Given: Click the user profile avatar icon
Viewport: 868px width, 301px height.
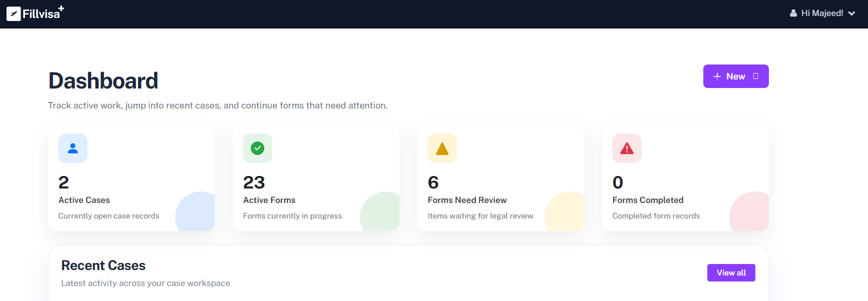Looking at the screenshot, I should 793,13.
